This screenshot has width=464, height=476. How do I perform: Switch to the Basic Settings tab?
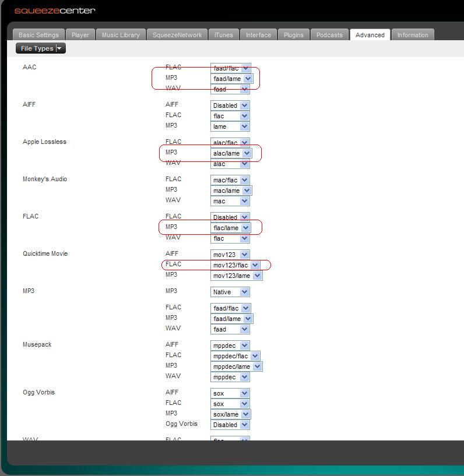38,35
